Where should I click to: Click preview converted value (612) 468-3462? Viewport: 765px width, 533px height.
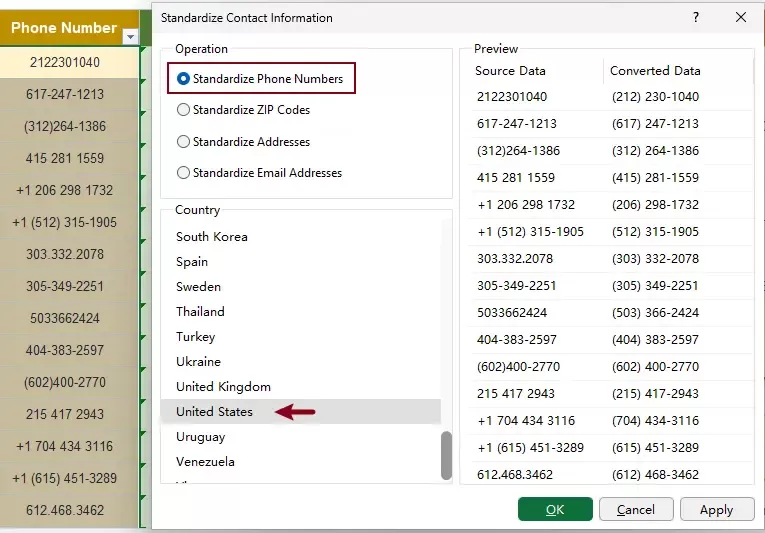tap(655, 475)
